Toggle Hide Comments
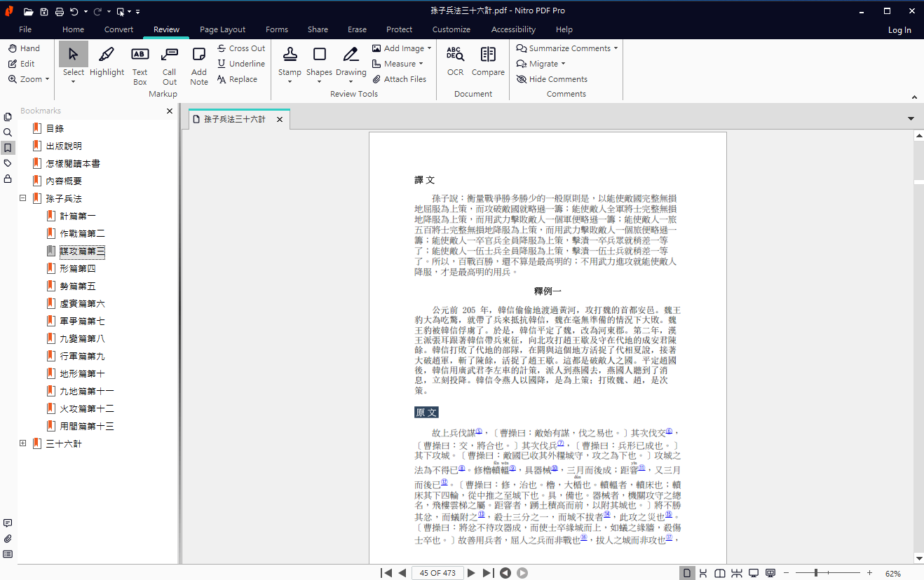The height and width of the screenshot is (580, 924). click(x=552, y=79)
